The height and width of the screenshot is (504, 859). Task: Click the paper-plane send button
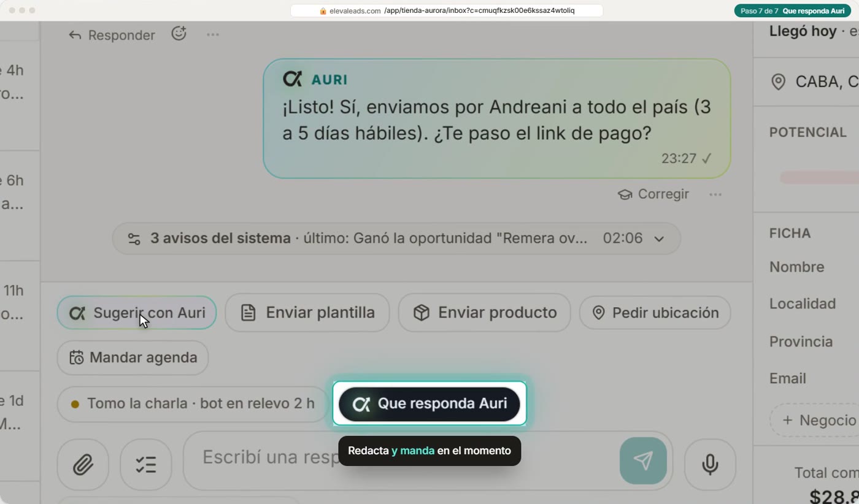pyautogui.click(x=643, y=460)
